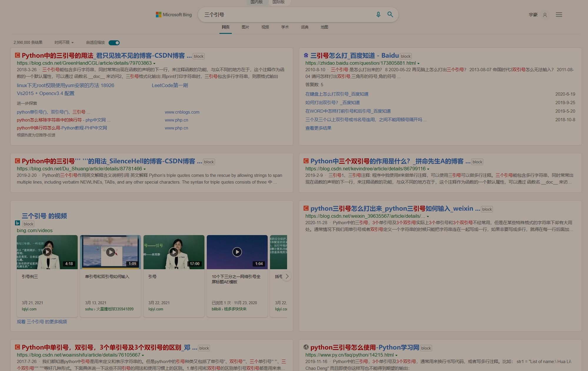Click the video carousel next arrow

click(x=287, y=277)
